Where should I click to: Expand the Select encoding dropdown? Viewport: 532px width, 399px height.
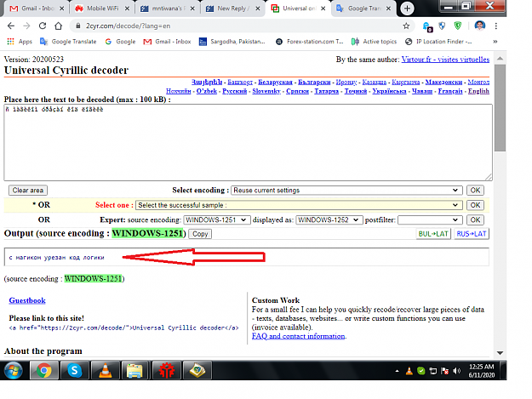coord(346,191)
